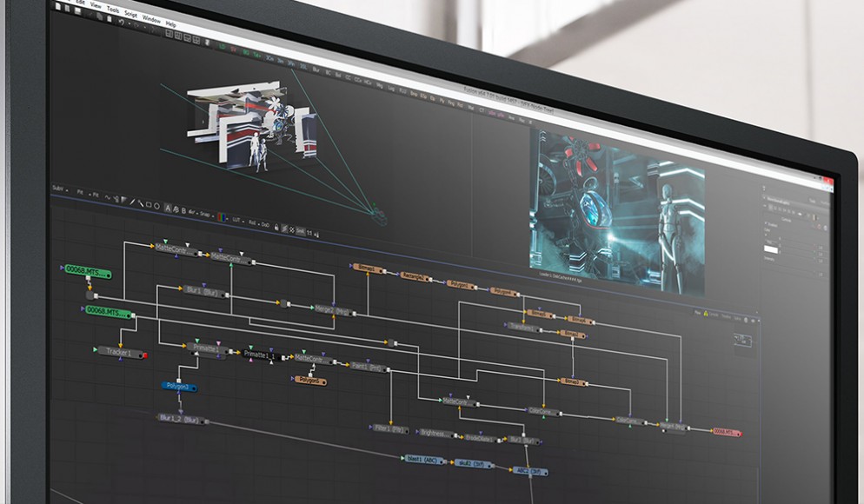Select the blast1 (ABC) node
864x504 pixels.
pos(423,459)
